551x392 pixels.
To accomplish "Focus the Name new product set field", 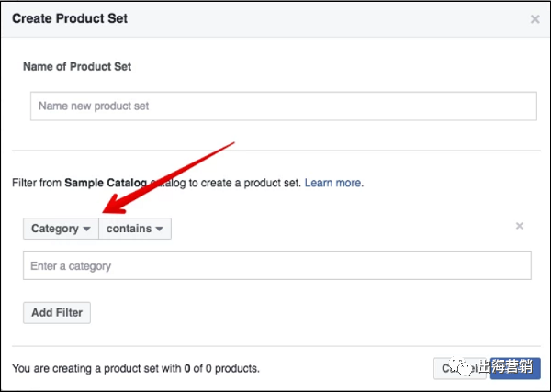I will (x=283, y=106).
